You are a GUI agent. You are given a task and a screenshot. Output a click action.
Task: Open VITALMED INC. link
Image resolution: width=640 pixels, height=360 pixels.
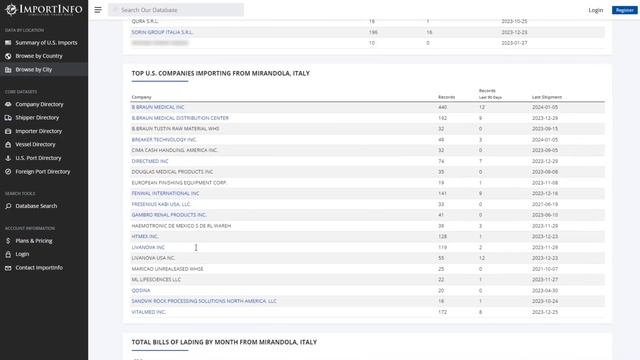[x=149, y=312]
